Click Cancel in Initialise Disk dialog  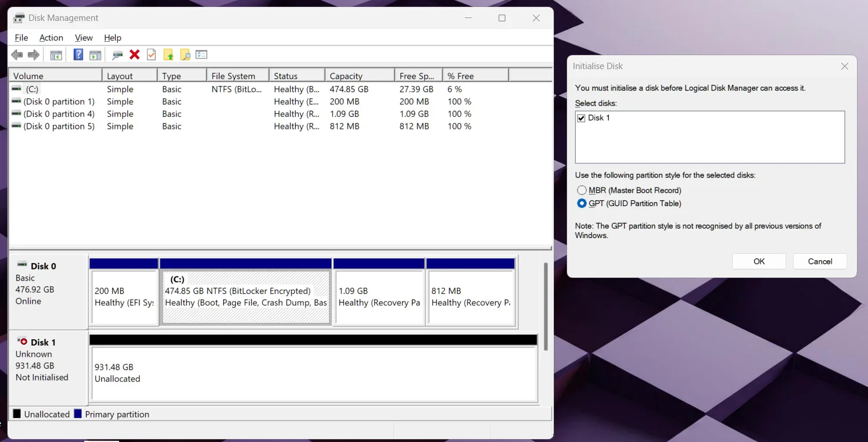[x=820, y=261]
